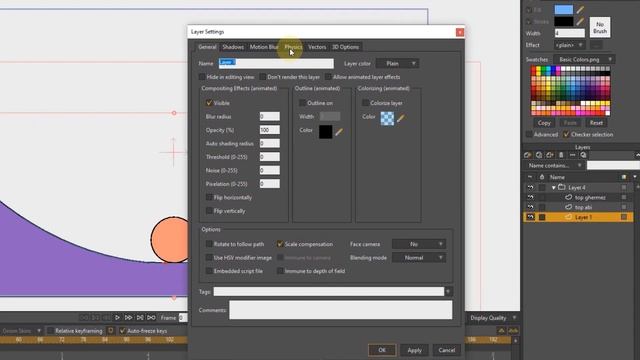
Task: Switch to the Shadows tab
Action: 233,47
